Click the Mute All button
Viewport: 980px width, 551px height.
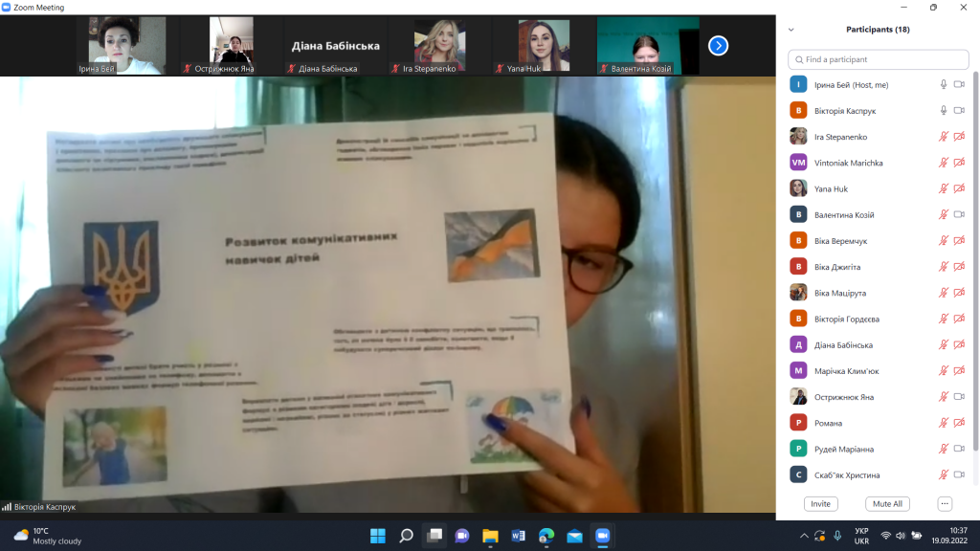(x=887, y=503)
